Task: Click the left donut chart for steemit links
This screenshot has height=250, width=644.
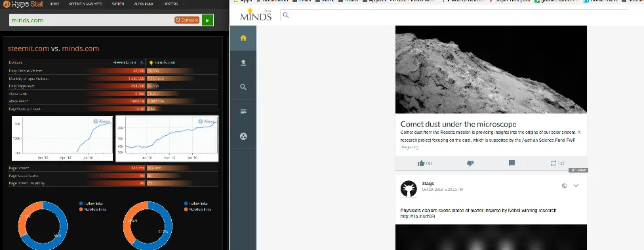Action: click(43, 225)
